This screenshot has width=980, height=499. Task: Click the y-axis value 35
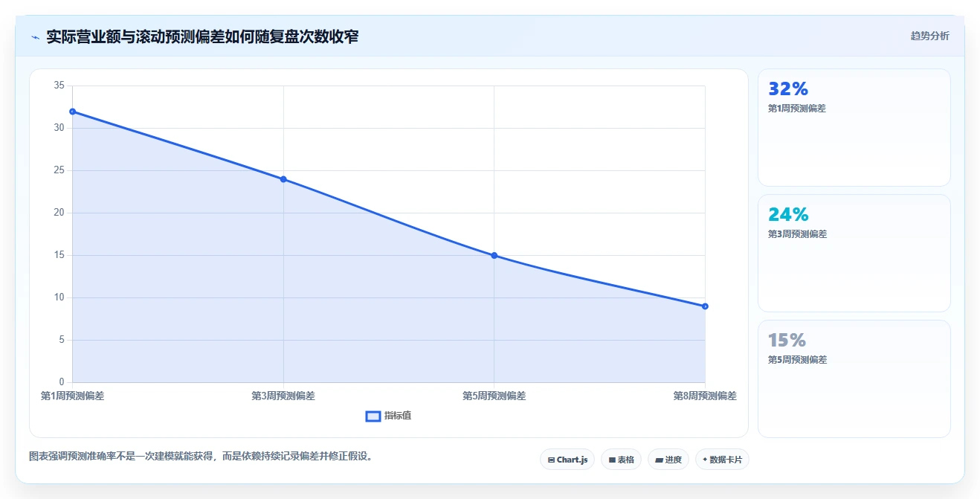[59, 86]
